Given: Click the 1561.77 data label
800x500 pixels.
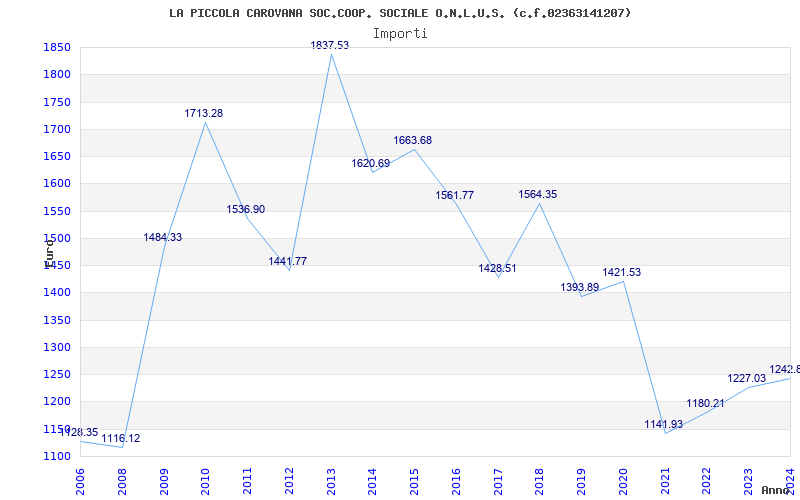Looking at the screenshot, I should pos(455,195).
